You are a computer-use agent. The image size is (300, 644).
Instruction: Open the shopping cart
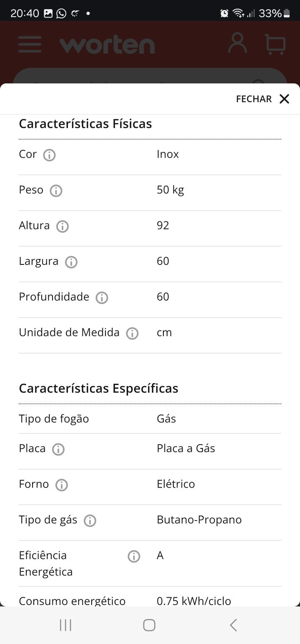pyautogui.click(x=275, y=44)
